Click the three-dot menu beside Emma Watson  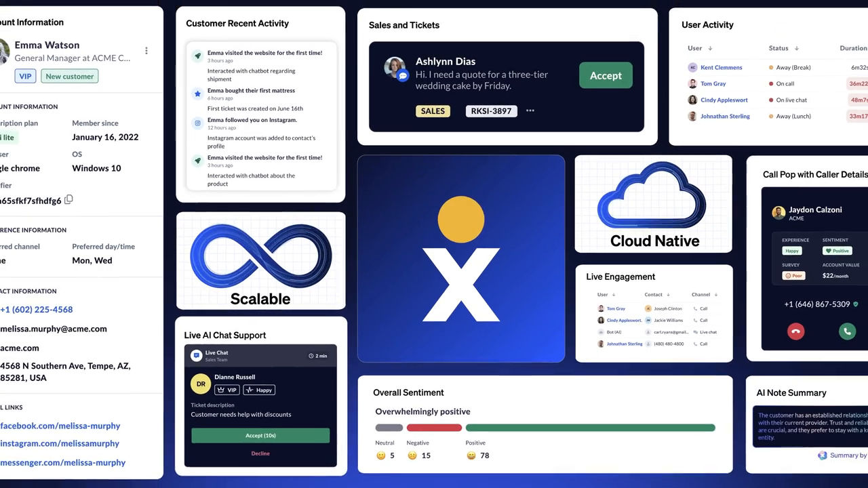click(146, 51)
